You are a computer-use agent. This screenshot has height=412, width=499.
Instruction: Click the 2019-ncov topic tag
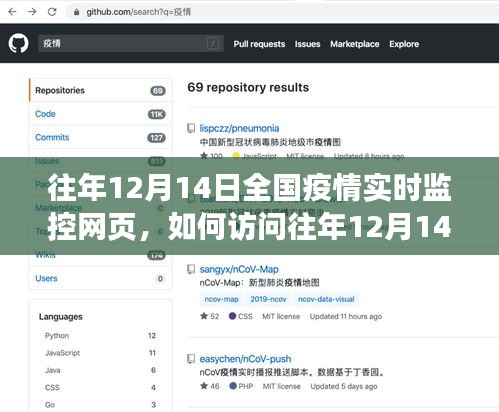(268, 299)
